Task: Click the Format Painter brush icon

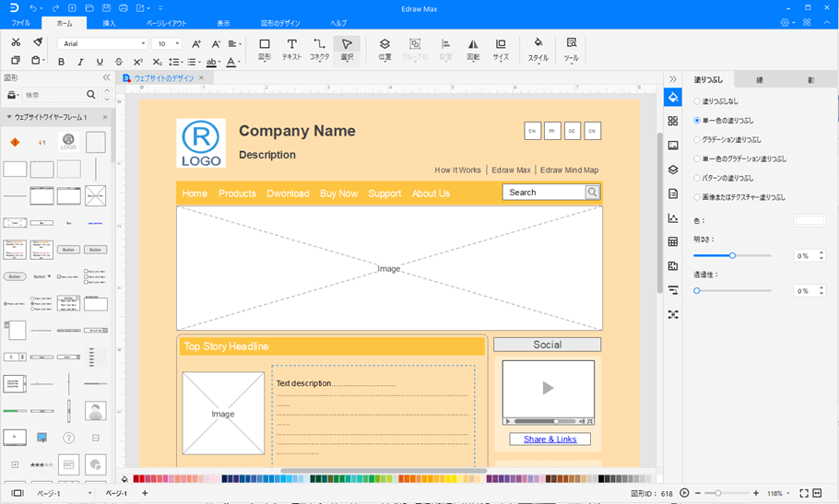Action: 38,42
